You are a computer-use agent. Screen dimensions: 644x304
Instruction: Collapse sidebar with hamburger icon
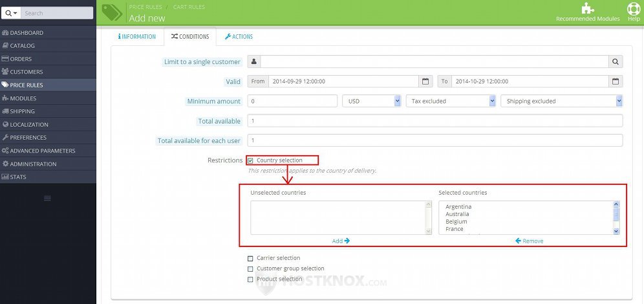click(47, 199)
